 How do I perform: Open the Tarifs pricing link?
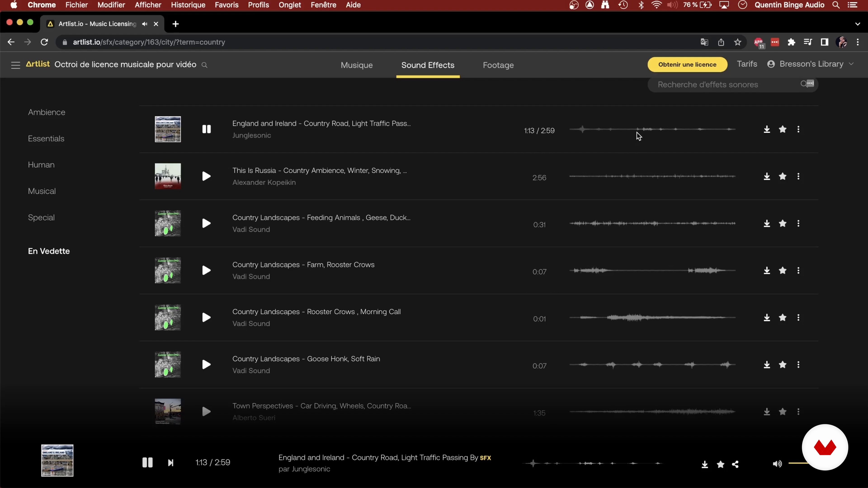pyautogui.click(x=747, y=64)
